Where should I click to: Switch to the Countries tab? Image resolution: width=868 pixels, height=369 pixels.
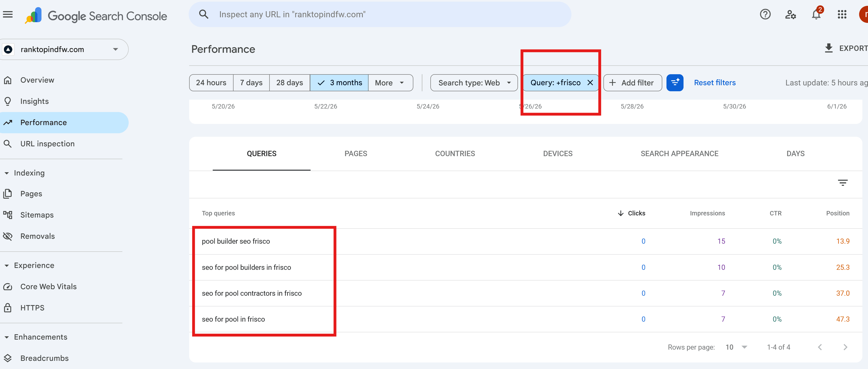click(455, 154)
